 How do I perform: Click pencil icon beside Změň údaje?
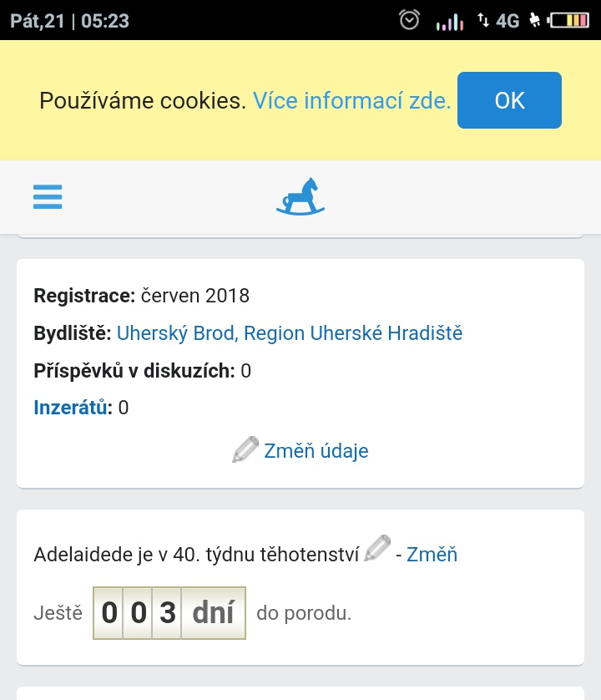(x=245, y=449)
